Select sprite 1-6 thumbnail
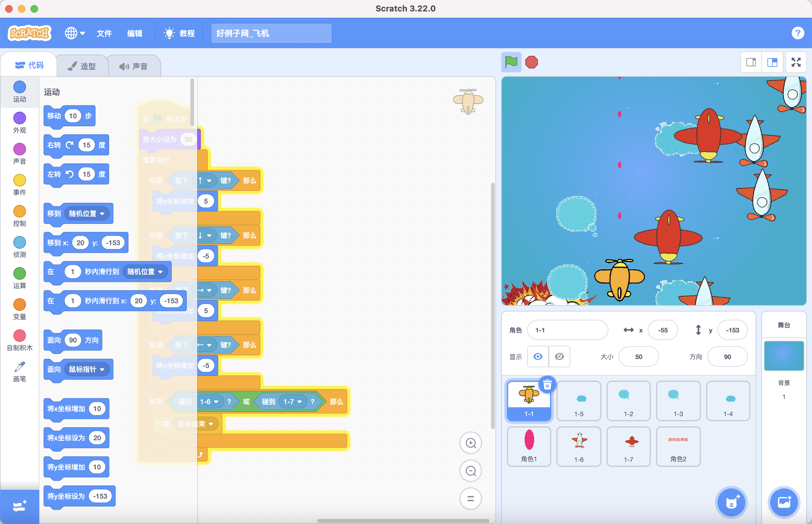This screenshot has height=524, width=812. pos(579,446)
